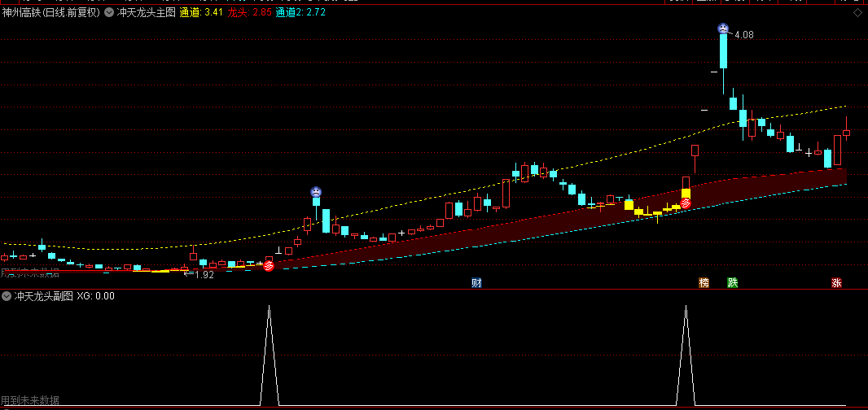The width and height of the screenshot is (868, 410).
Task: Click the second red 多 signal marker
Action: 686,203
